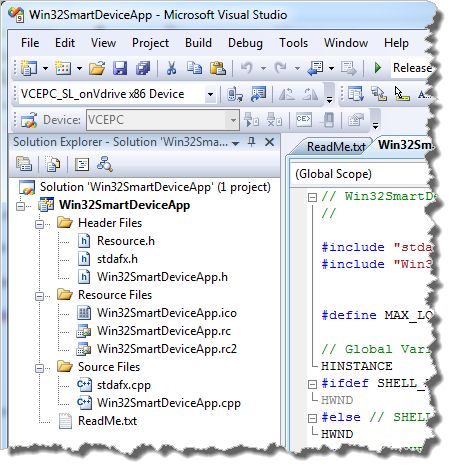The height and width of the screenshot is (472, 456).
Task: Select Win32SmartDeviceApp.rc2 file
Action: coord(167,349)
